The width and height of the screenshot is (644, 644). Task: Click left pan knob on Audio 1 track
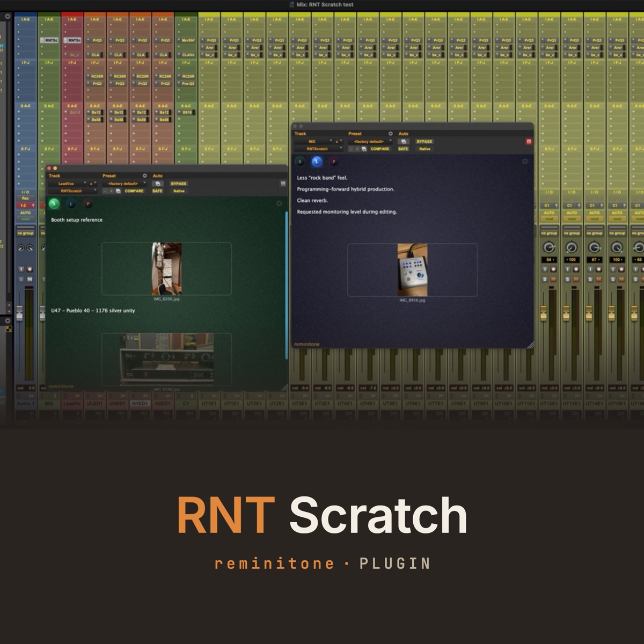[21, 248]
